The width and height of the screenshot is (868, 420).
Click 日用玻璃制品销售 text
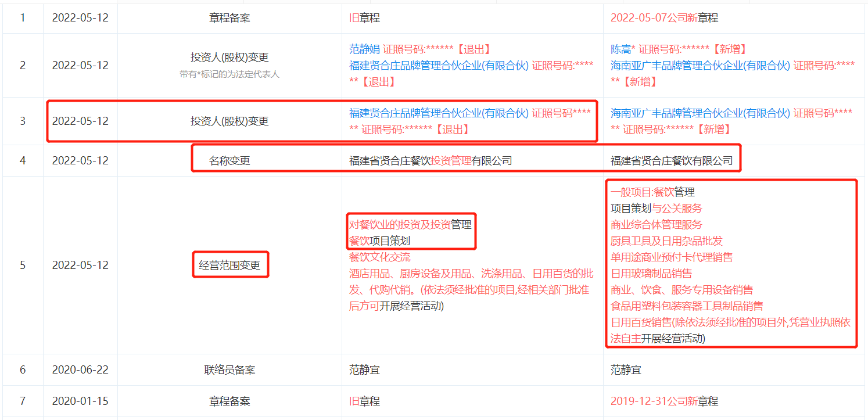[x=651, y=273]
